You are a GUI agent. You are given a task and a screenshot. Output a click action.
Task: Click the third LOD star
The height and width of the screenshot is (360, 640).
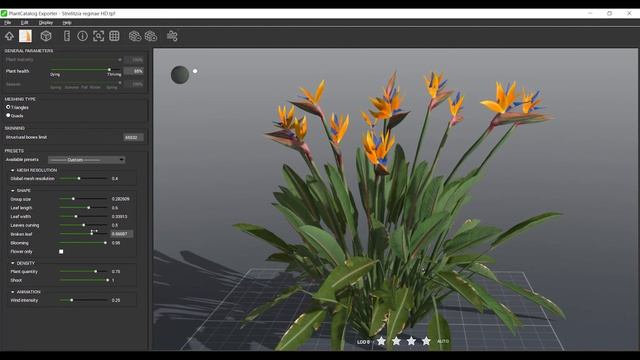pos(411,341)
